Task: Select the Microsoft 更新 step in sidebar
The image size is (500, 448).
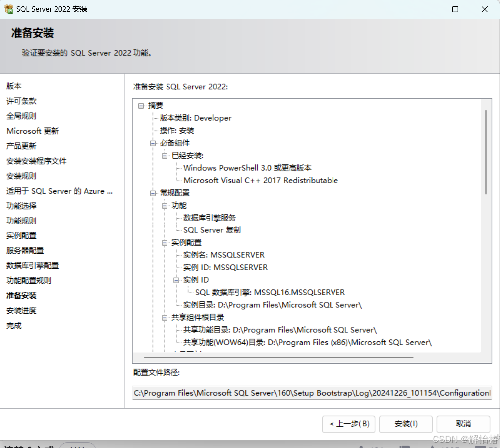Action: click(32, 131)
